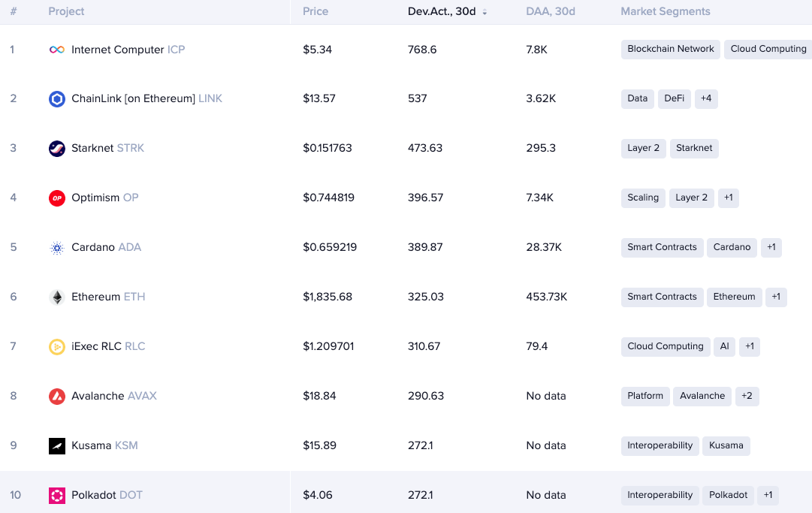Viewport: 812px width, 513px height.
Task: Click the ChainLink hexagon logo icon
Action: pos(57,99)
